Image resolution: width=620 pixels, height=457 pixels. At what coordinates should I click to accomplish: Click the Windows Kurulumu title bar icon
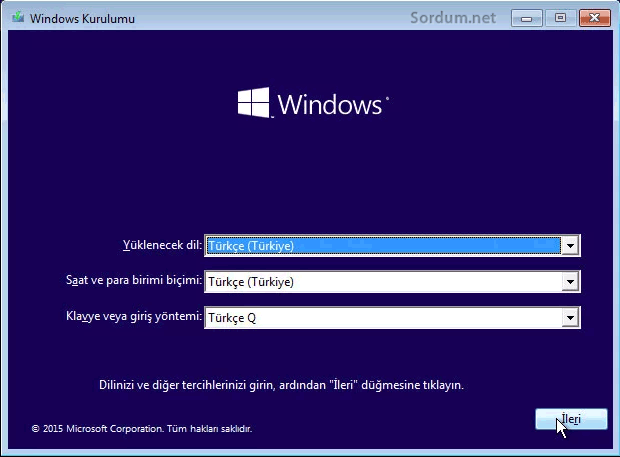(18, 18)
